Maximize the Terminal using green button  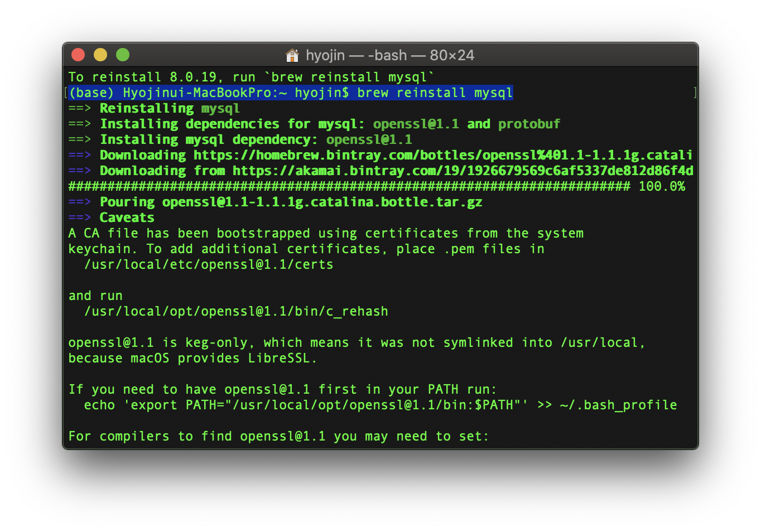[x=123, y=55]
